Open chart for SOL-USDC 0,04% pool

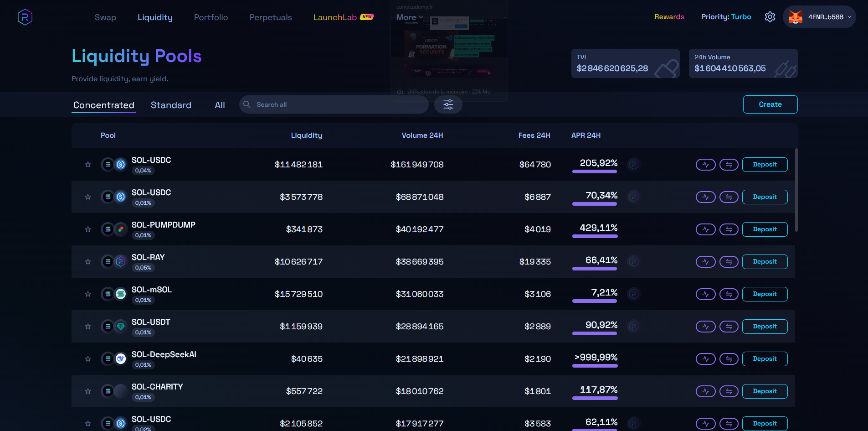[706, 165]
